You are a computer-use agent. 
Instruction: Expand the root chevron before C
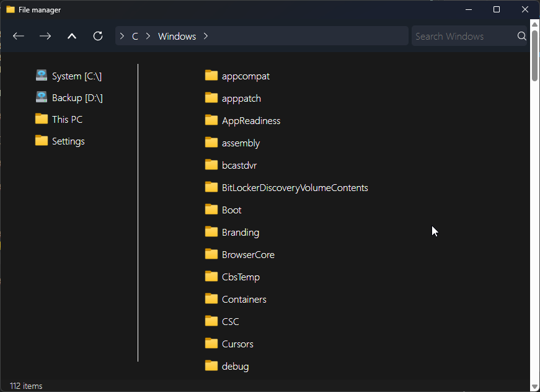pyautogui.click(x=122, y=36)
